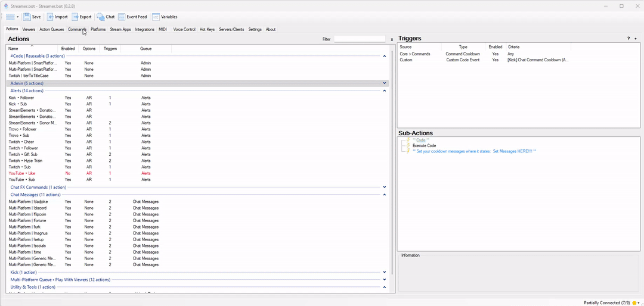
Task: Open the Voice Control tab
Action: tap(184, 30)
